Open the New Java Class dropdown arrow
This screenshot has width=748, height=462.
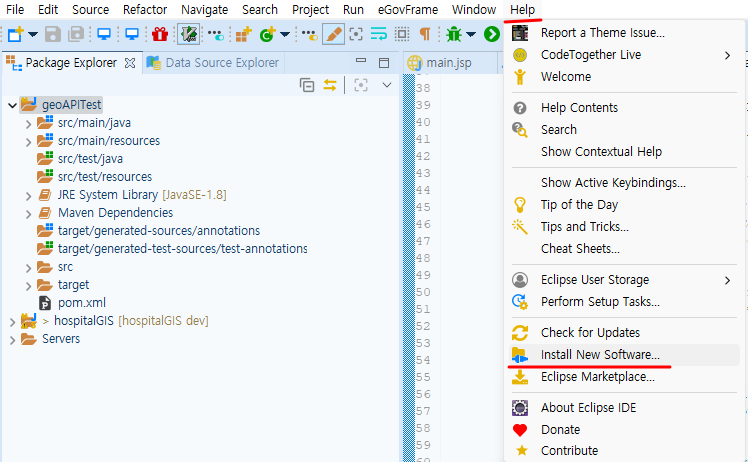point(285,34)
